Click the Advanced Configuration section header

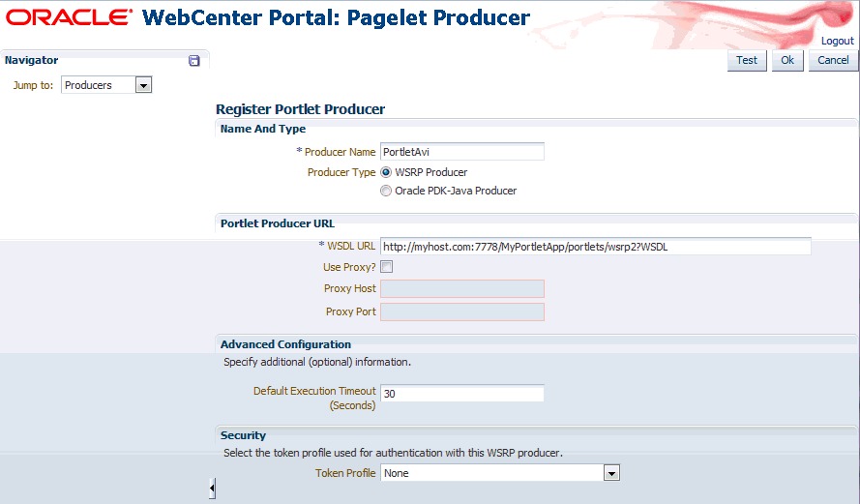click(285, 344)
